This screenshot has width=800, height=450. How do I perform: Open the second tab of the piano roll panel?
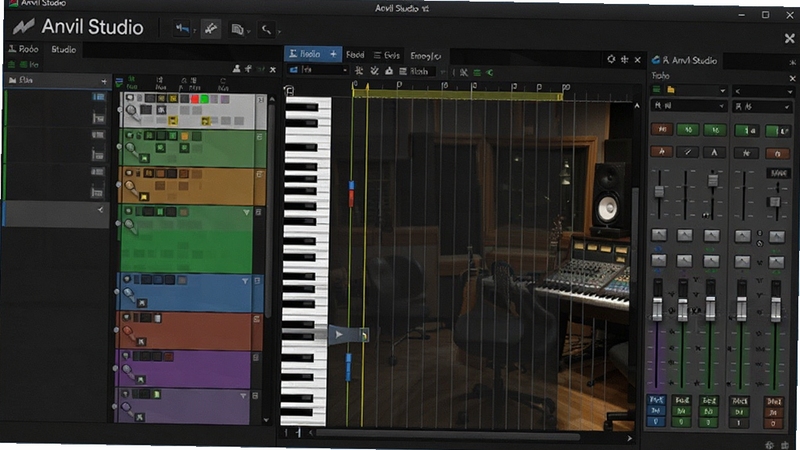[355, 55]
